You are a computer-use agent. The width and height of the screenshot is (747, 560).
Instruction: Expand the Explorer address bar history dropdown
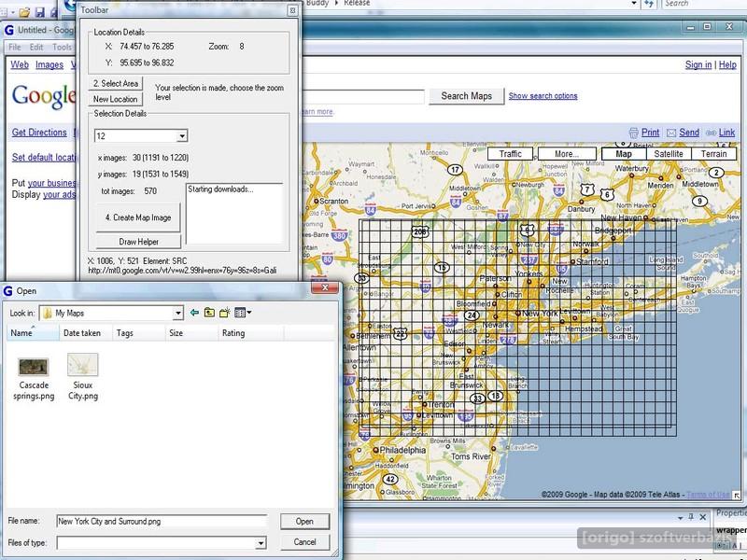(x=634, y=4)
